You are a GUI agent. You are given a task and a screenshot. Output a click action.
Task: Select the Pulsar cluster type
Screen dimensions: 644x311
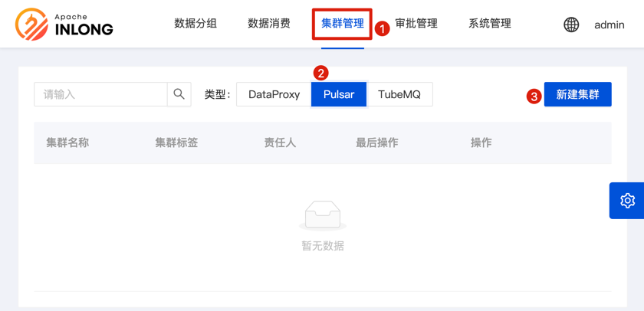[x=339, y=94]
